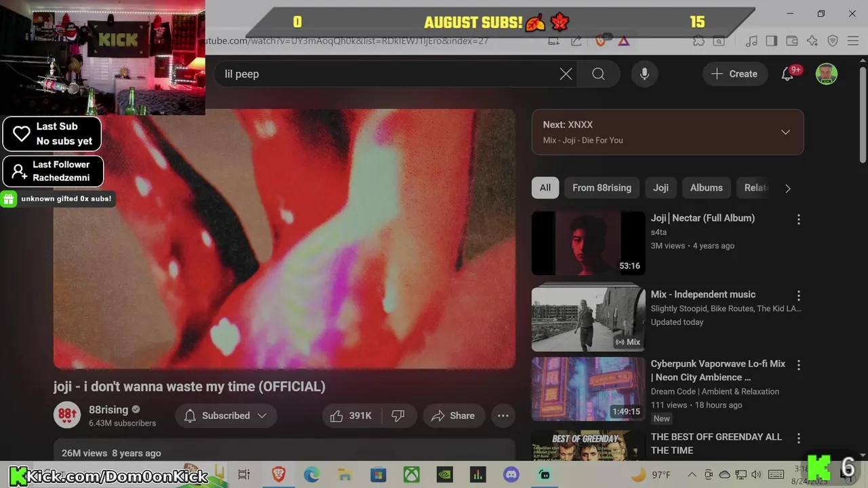
Task: Open the Subscribed notification dropdown
Action: point(226,415)
